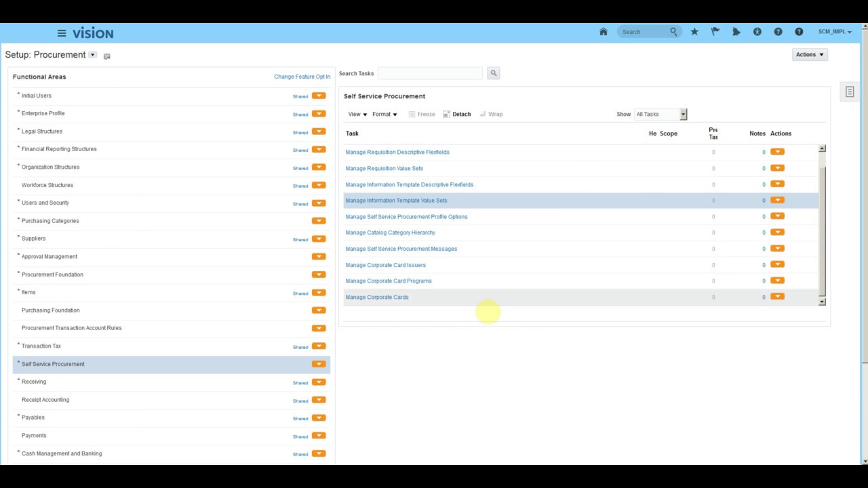Click the icon beside Setup: Procurement dropdown
Screen dimensions: 868x488
[106, 56]
